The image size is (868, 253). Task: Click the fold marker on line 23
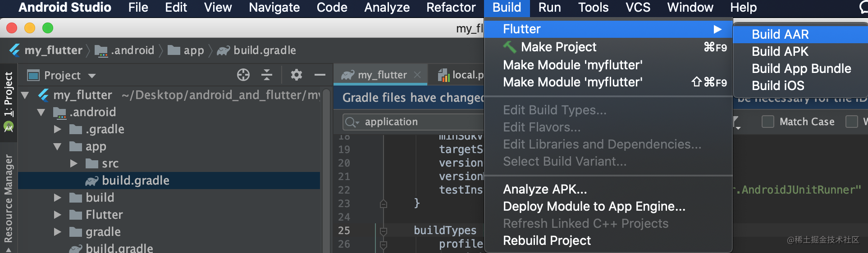[x=384, y=203]
